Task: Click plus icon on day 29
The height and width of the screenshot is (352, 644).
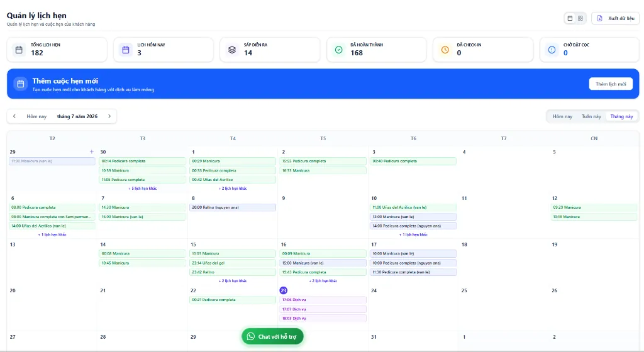Action: [x=92, y=151]
